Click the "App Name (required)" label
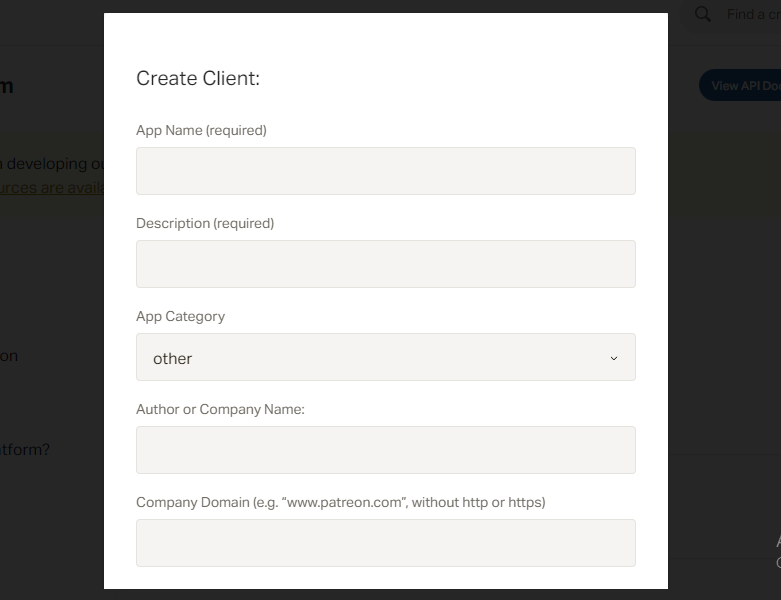This screenshot has width=781, height=600. point(201,130)
